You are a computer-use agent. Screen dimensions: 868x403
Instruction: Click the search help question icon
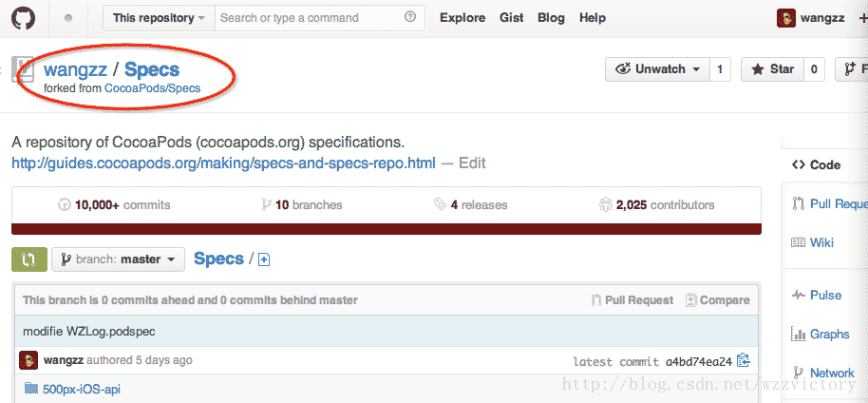click(410, 17)
